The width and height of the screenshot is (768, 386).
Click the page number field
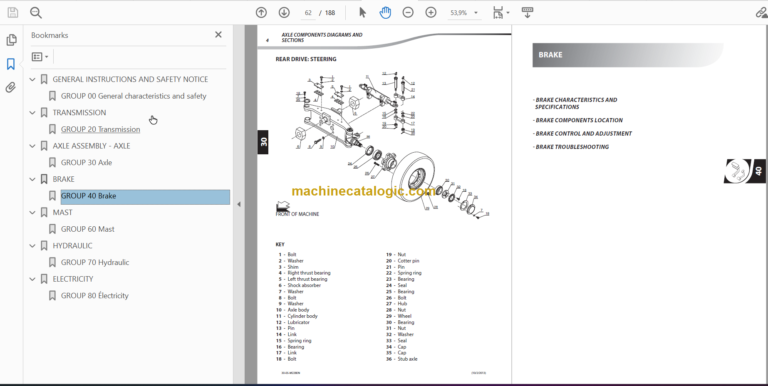[308, 13]
